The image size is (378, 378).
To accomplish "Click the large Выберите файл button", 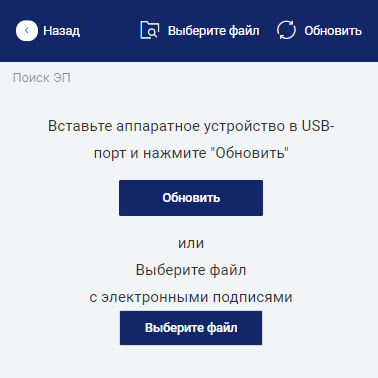I will pos(191,328).
